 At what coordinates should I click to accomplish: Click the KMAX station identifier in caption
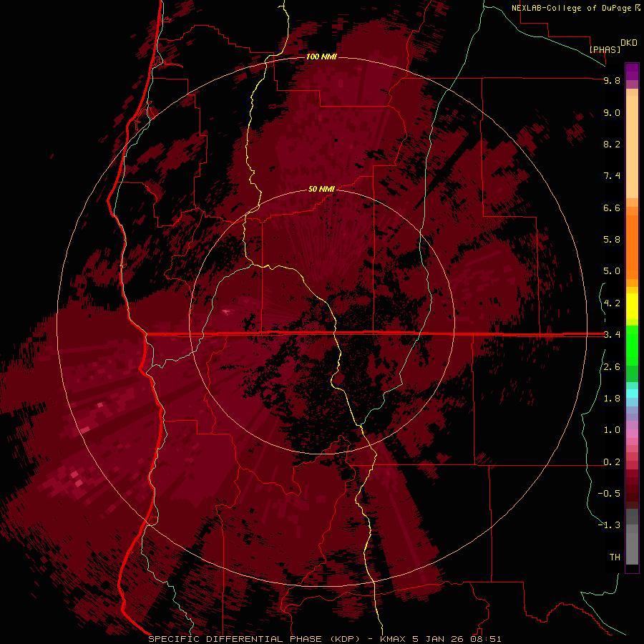tap(392, 639)
